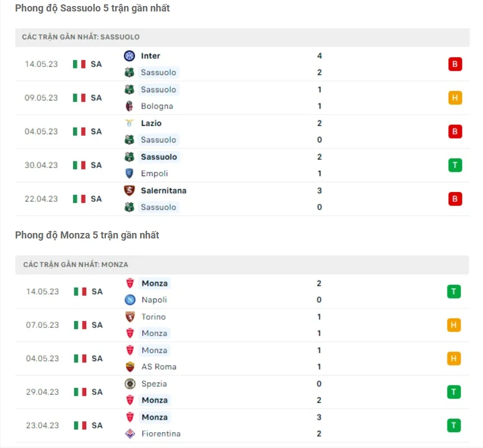The height and width of the screenshot is (448, 483).
Task: Click the SA league label on the 29.04.23 row
Action: pos(97,391)
